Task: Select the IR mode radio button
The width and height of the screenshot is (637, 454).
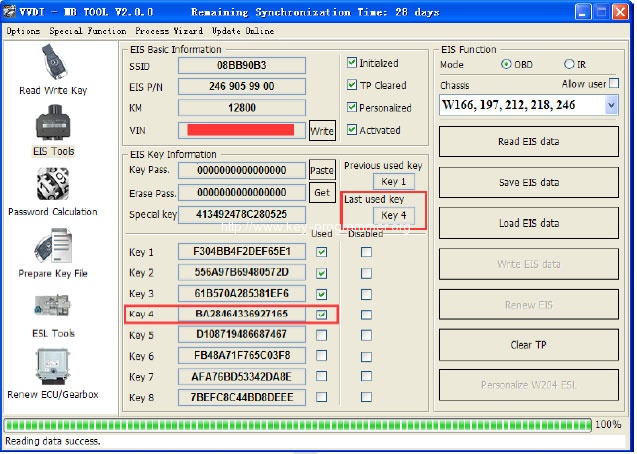Action: (569, 64)
